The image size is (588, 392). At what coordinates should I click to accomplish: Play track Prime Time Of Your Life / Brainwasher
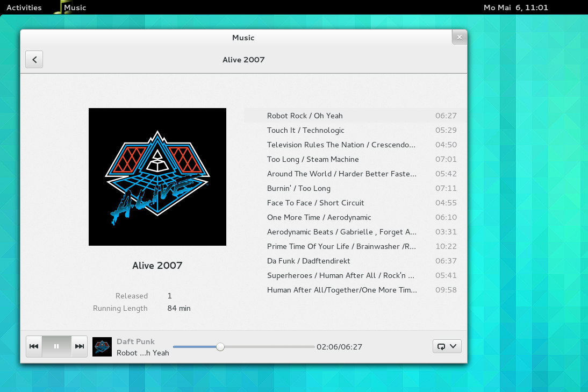click(355, 246)
